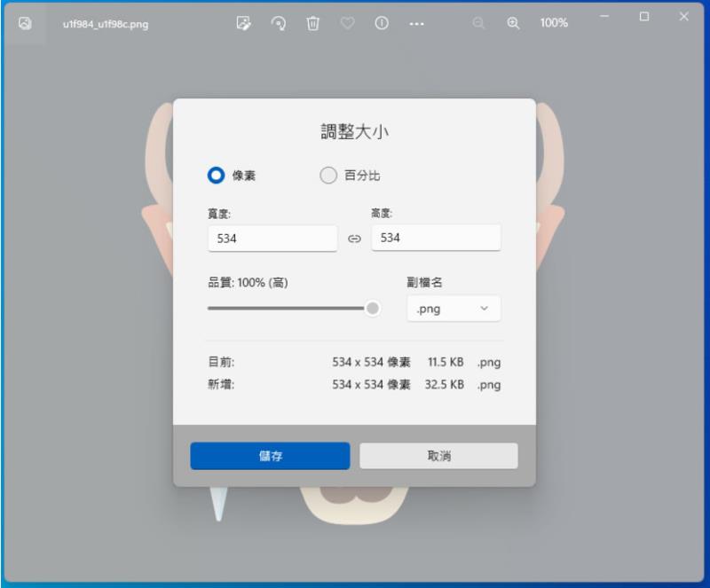Add to favorites with the heart icon
The width and height of the screenshot is (710, 588).
click(x=347, y=23)
